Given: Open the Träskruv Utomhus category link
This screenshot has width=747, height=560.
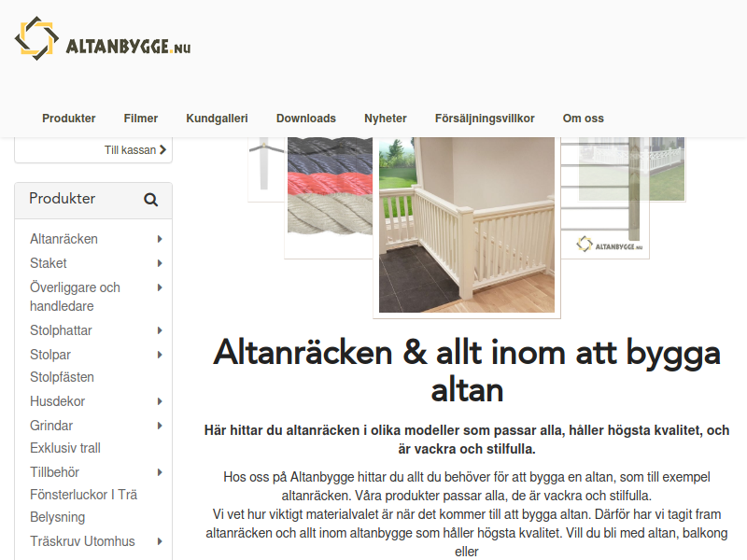Looking at the screenshot, I should point(82,541).
